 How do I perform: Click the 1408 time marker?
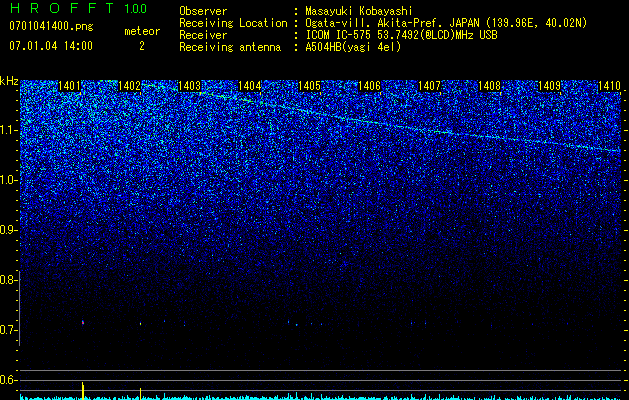[x=489, y=86]
